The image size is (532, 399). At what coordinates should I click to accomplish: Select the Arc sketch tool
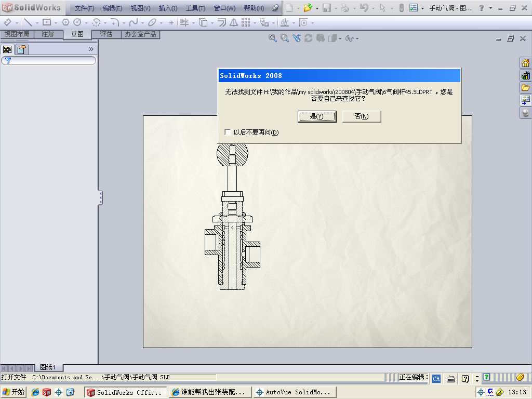(96, 22)
